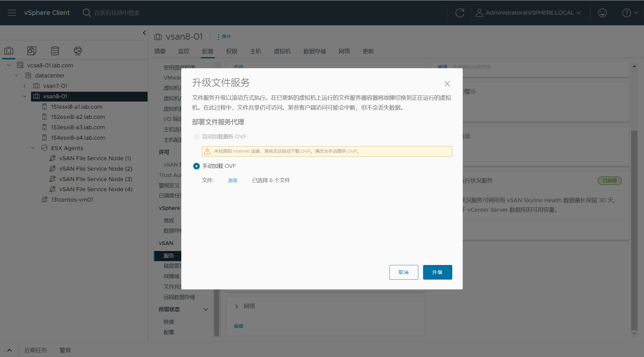Collapse the datacenter tree node
Screen dimensions: 644x357
[17, 75]
